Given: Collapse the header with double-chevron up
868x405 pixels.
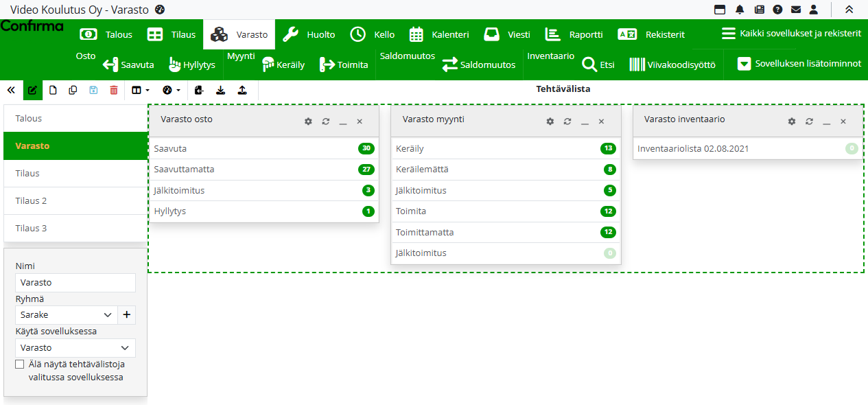Looking at the screenshot, I should click(x=849, y=10).
